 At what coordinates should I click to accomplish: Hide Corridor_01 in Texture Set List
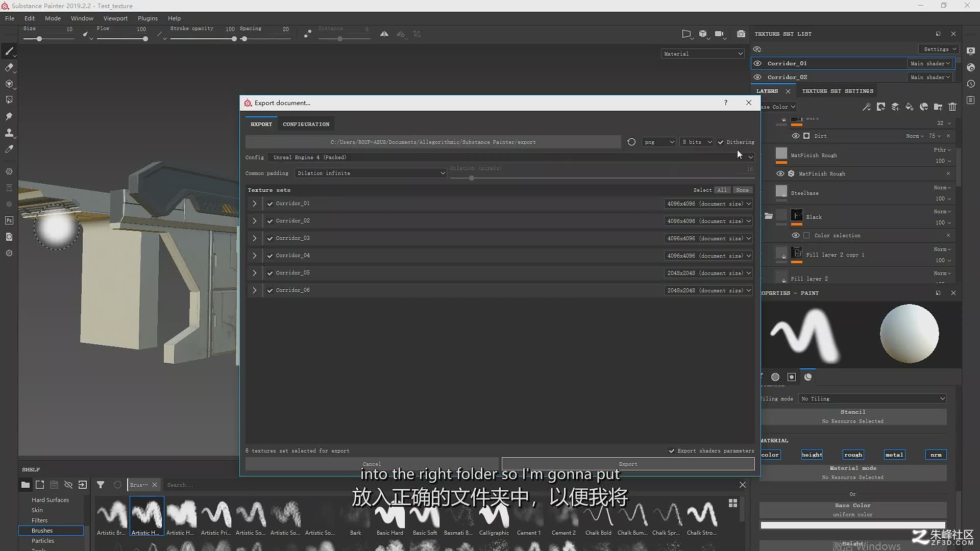[x=757, y=63]
